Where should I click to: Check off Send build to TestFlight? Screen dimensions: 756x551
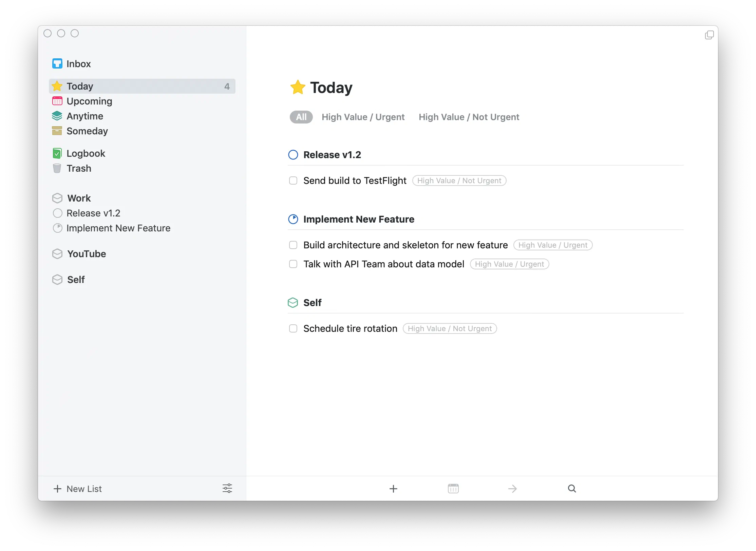point(293,180)
